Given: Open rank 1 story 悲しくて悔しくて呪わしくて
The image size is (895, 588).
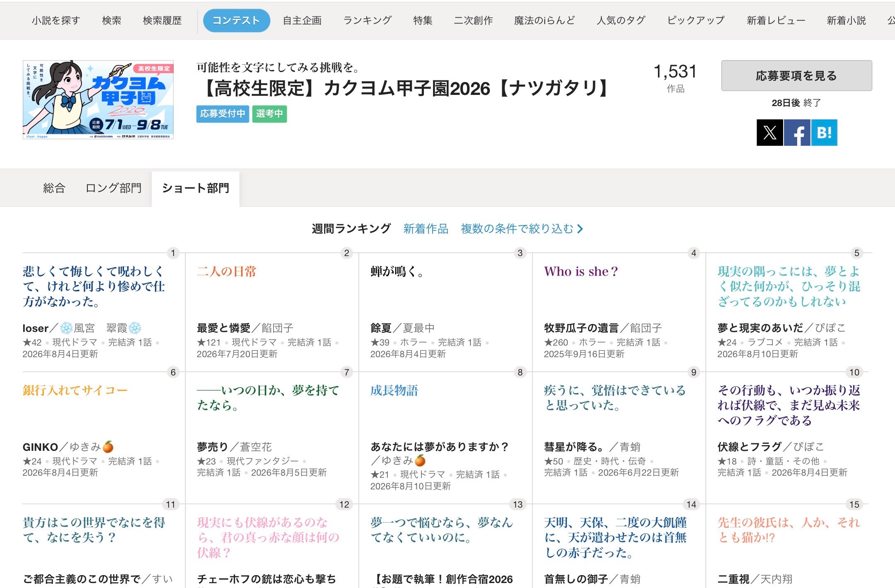Looking at the screenshot, I should 94,286.
